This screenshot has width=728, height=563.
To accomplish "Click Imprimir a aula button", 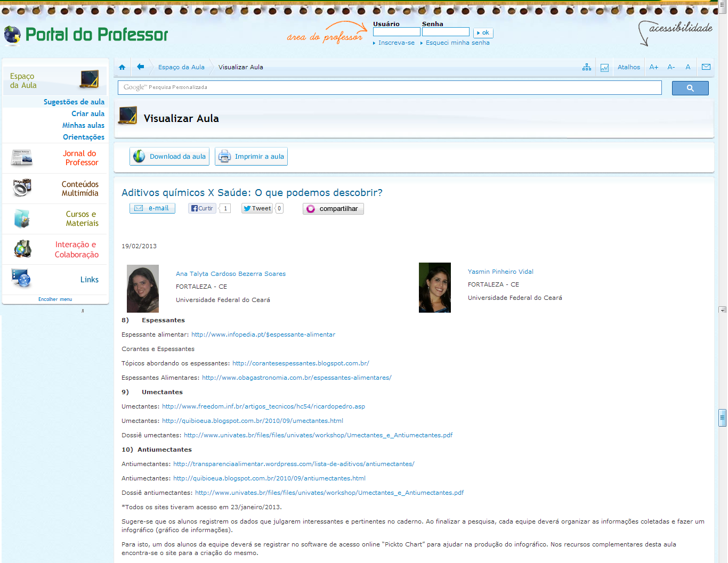I will click(x=251, y=157).
